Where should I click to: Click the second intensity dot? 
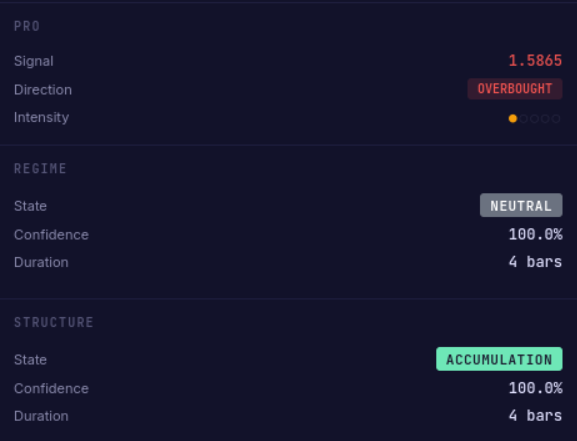(524, 119)
